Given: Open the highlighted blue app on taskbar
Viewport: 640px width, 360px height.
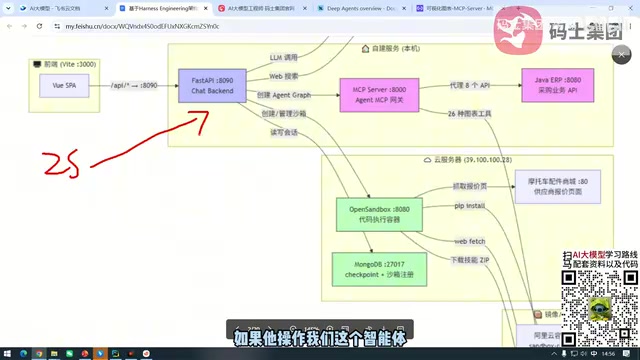Looking at the screenshot, I should click(100, 353).
